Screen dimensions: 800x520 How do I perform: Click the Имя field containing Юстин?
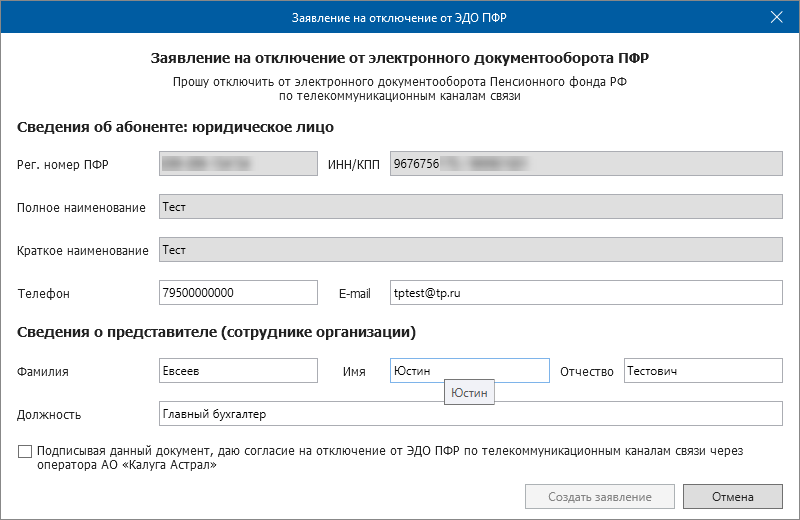coord(469,371)
